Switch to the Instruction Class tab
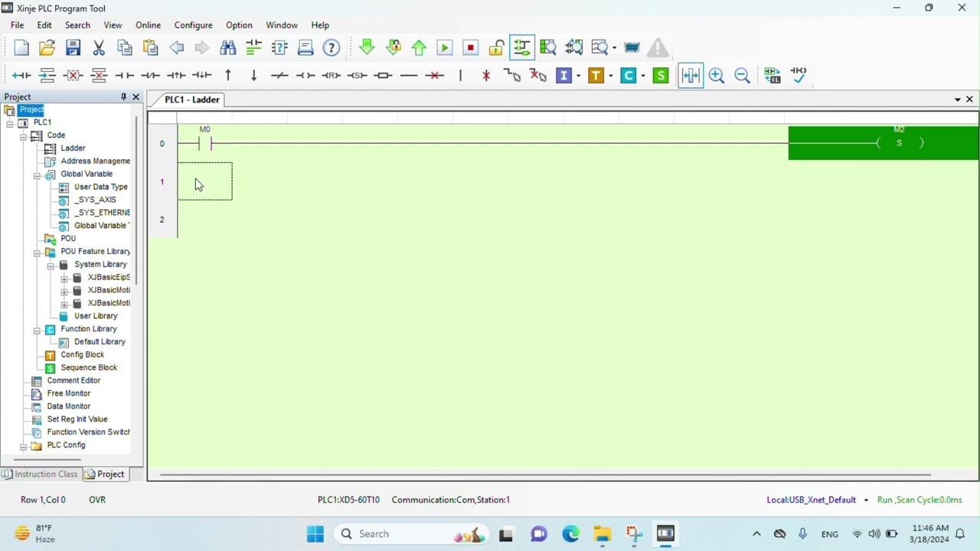 tap(40, 474)
